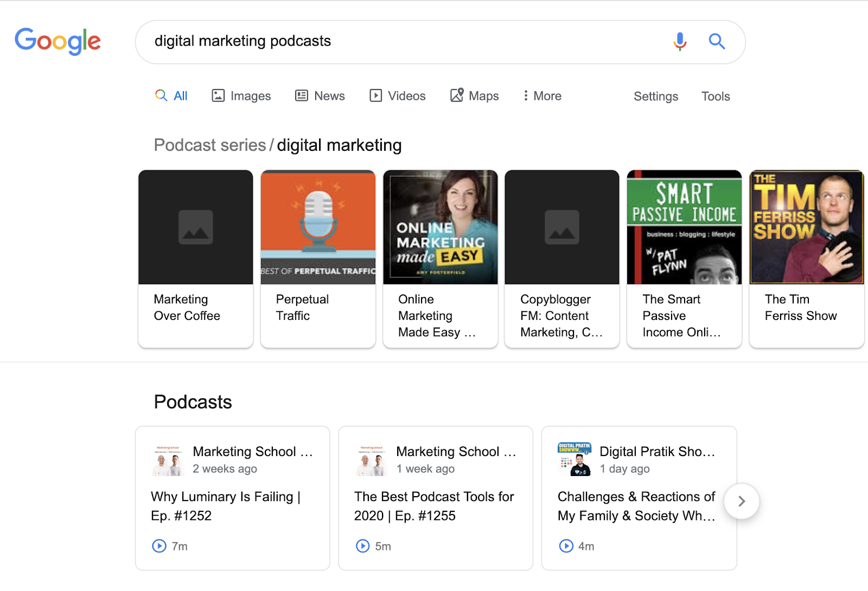This screenshot has height=591, width=868.
Task: Open The Tim Ferriss Show cover art
Action: point(807,227)
